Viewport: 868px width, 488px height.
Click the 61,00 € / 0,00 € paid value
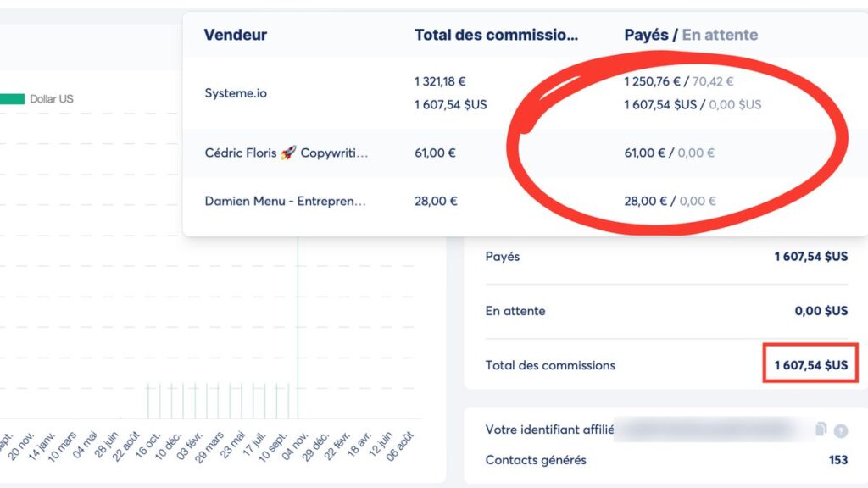click(x=670, y=152)
